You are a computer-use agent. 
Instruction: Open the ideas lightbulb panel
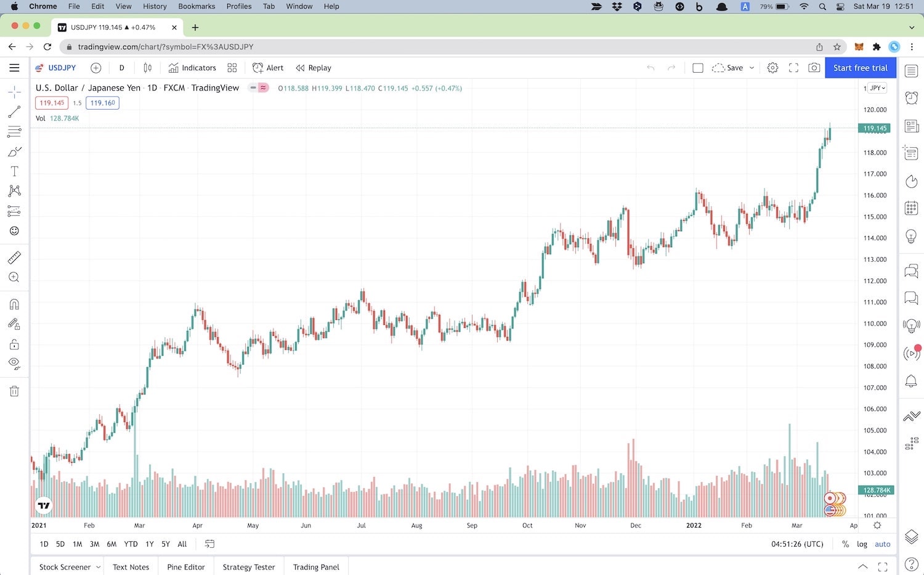tap(911, 235)
